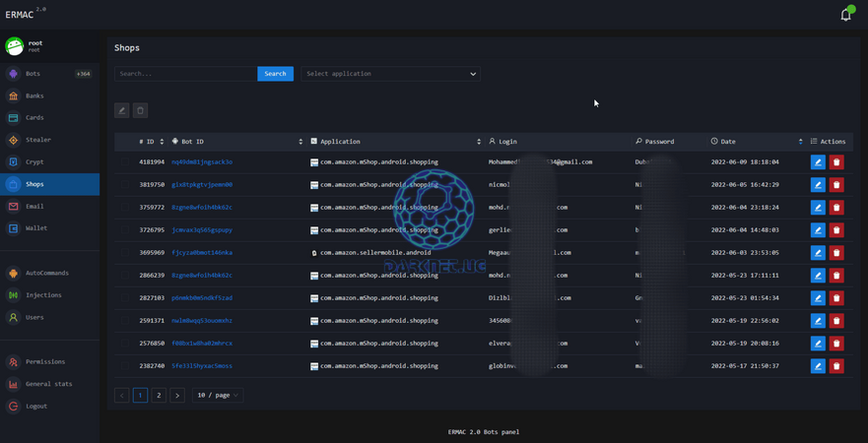Delete the row with ID 3695969
Viewport: 868px width, 443px height.
coord(836,253)
